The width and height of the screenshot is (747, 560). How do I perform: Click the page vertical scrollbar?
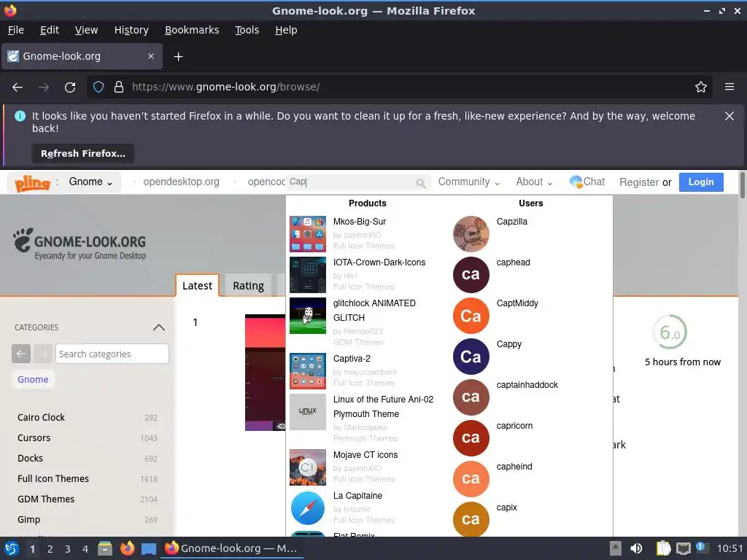[742, 184]
